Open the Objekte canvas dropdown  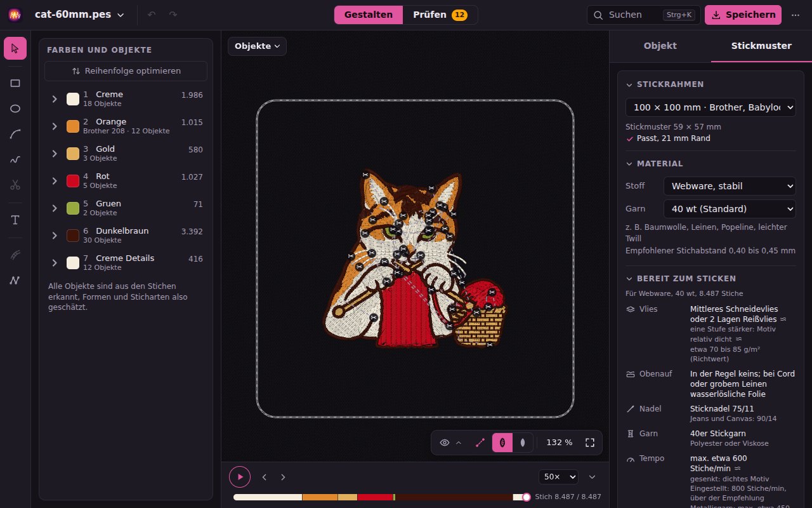click(258, 46)
